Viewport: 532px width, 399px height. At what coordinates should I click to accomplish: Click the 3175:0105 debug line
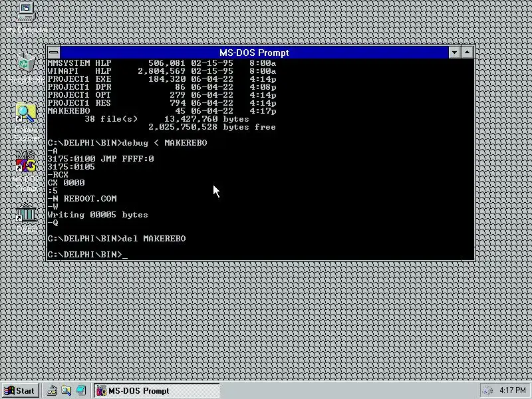click(x=71, y=167)
